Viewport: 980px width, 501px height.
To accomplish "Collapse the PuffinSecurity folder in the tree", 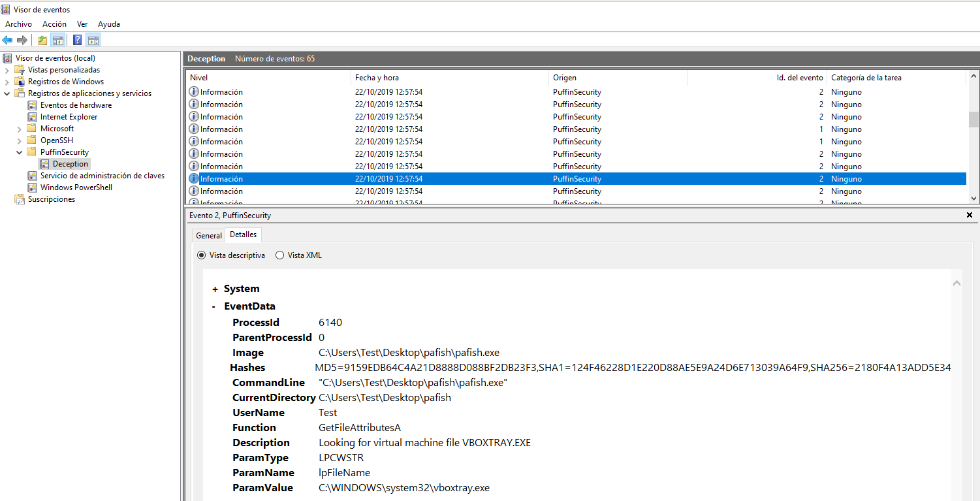I will click(20, 152).
